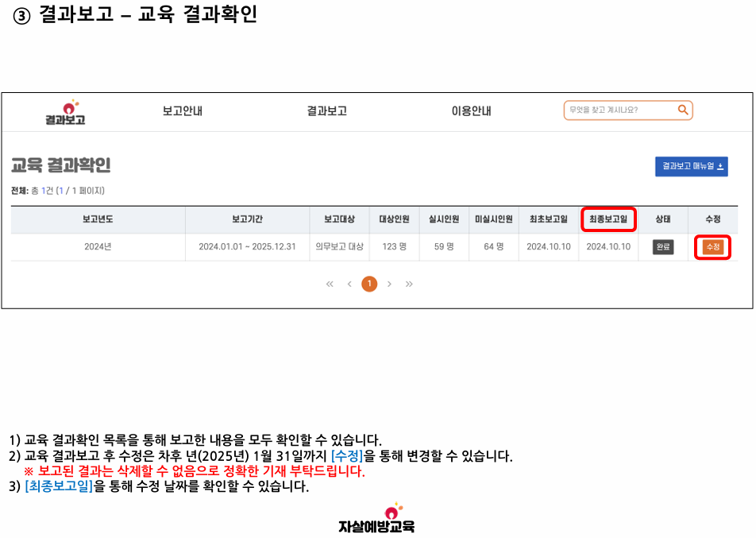Go to first page double-arrow icon
756x538 pixels.
click(330, 284)
